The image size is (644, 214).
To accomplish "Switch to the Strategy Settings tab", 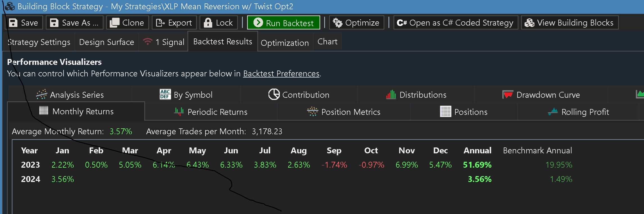I will [39, 42].
